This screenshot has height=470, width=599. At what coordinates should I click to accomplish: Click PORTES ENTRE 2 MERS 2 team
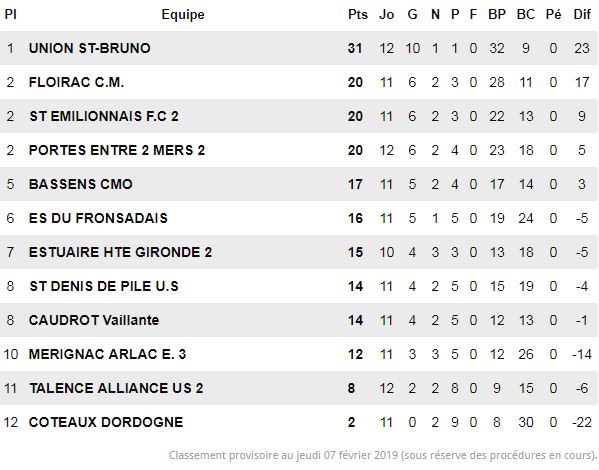click(117, 150)
